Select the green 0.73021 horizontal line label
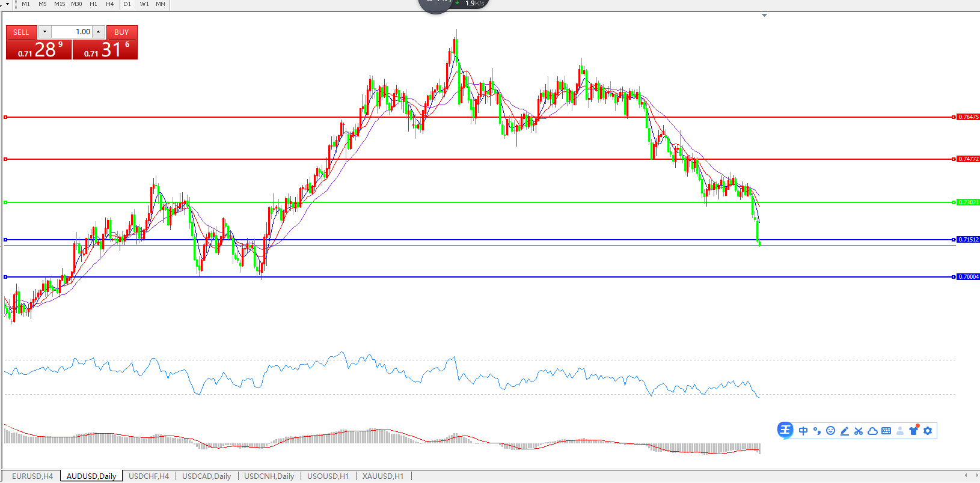The image size is (980, 483). point(968,202)
